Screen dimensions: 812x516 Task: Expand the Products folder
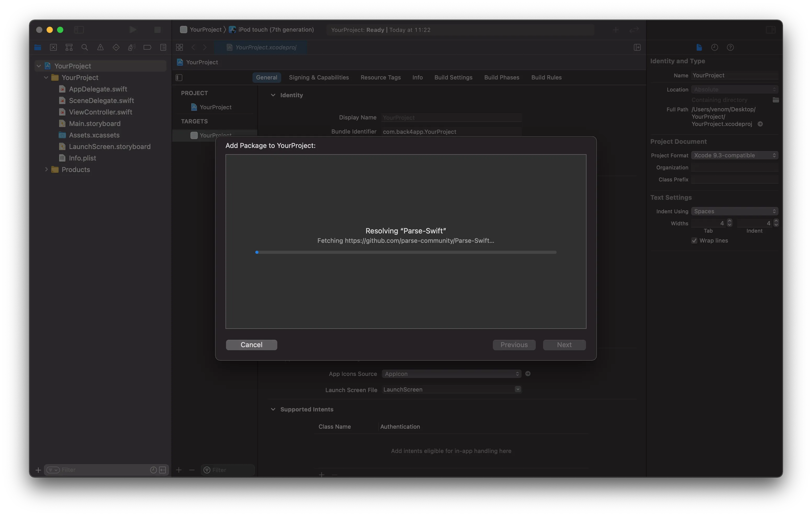(46, 169)
